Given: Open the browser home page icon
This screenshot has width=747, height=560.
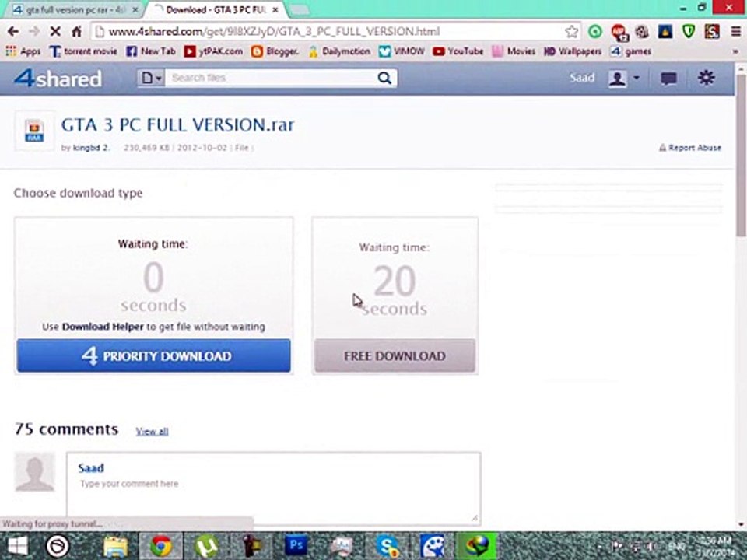Looking at the screenshot, I should (x=77, y=32).
